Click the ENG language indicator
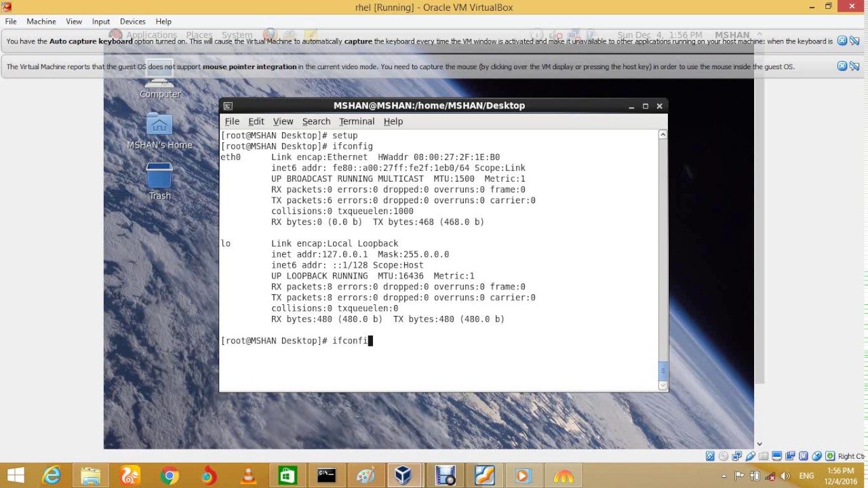 coord(806,476)
